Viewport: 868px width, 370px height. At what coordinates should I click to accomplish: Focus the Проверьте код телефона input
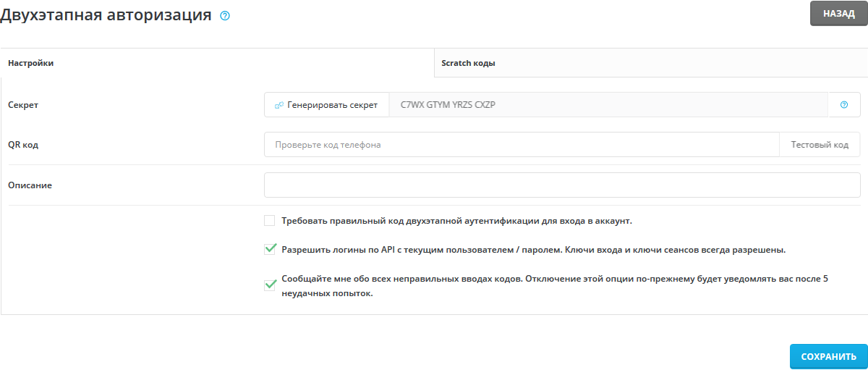(x=522, y=144)
